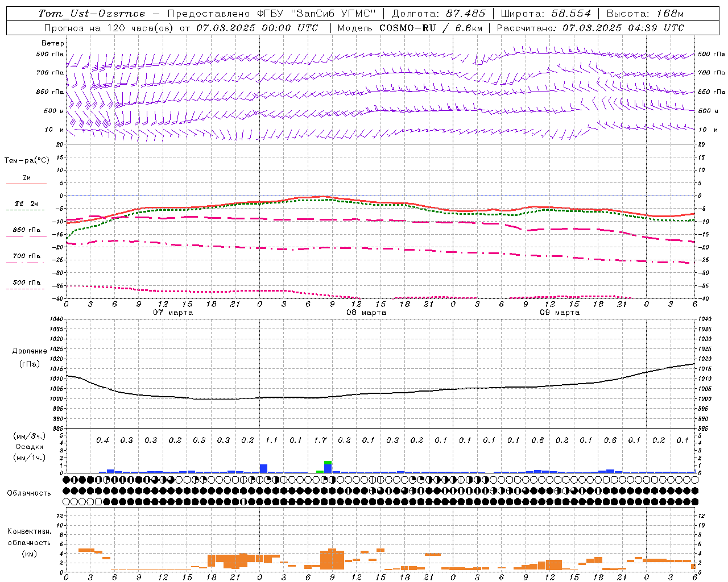
Task: Click the 1.1 precipitation total at 08 марта midnight
Action: click(x=272, y=440)
